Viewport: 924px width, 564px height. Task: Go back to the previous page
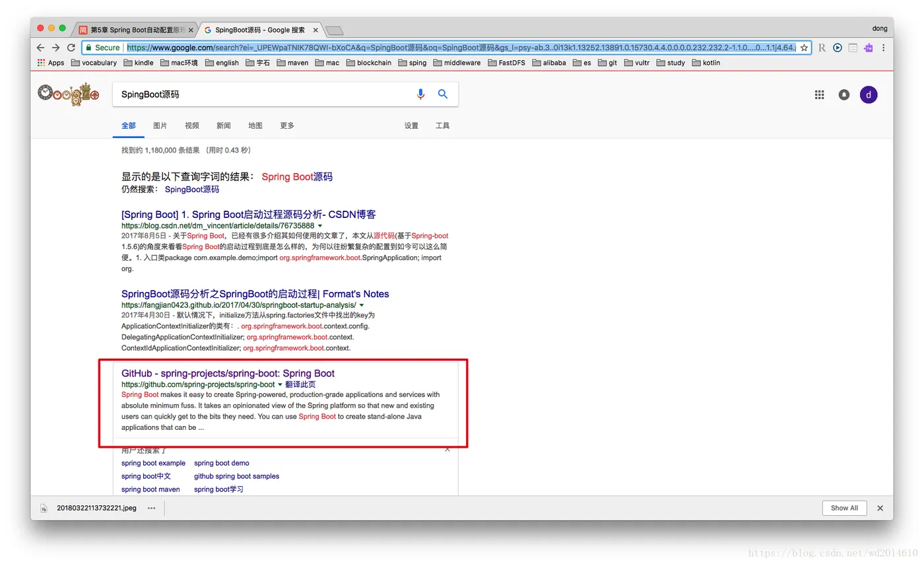coord(41,48)
